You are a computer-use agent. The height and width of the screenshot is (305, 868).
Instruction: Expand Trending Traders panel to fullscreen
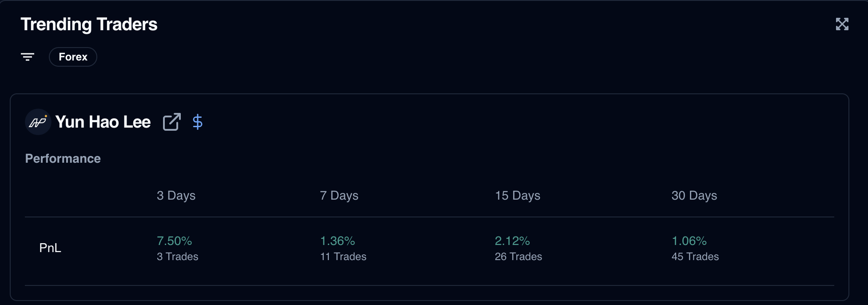pos(842,24)
